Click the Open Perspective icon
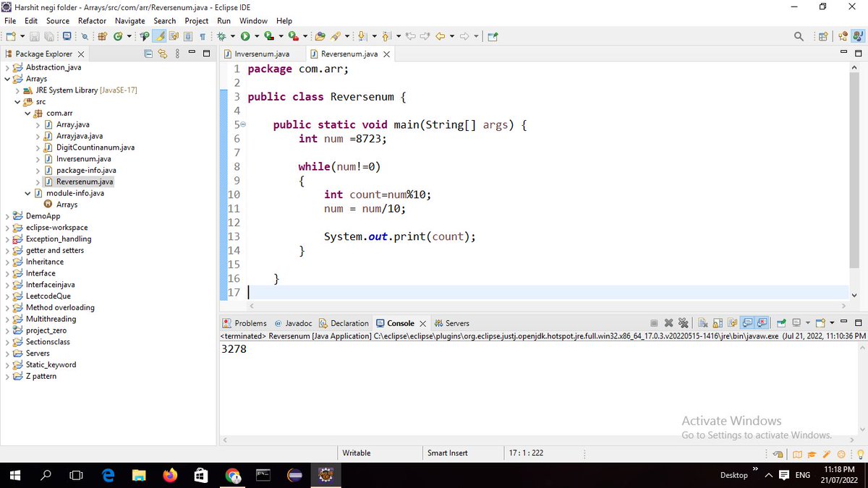This screenshot has width=868, height=488. (x=824, y=36)
